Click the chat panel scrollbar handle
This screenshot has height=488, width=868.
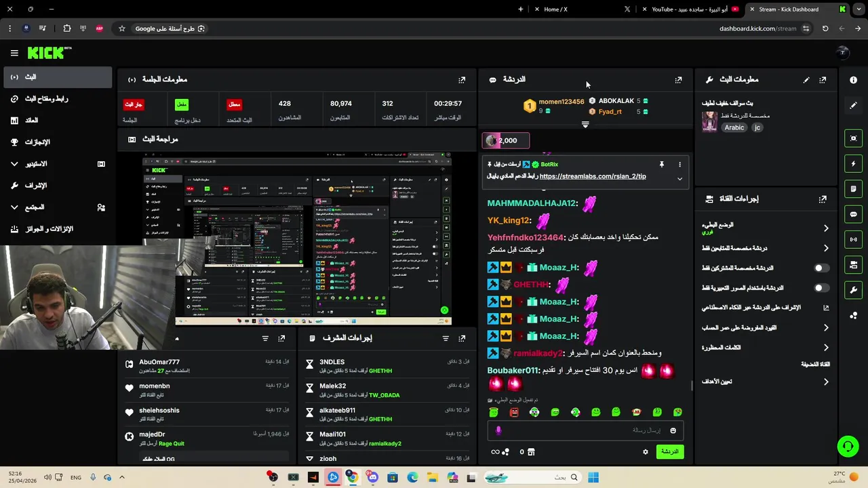692,386
